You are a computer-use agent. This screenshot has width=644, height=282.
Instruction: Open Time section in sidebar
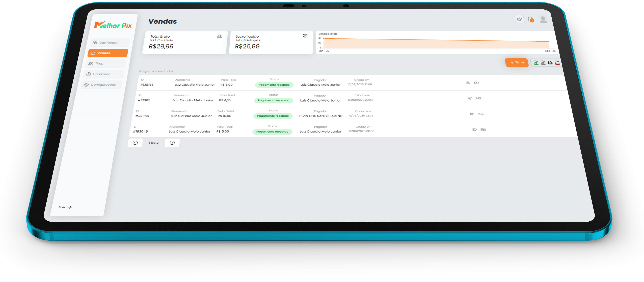click(x=99, y=64)
